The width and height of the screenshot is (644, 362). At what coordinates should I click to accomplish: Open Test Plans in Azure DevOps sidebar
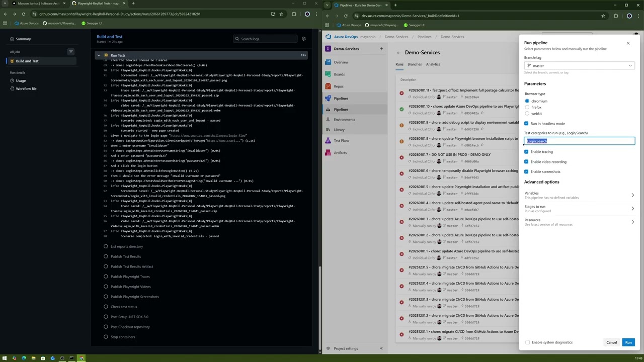(341, 140)
